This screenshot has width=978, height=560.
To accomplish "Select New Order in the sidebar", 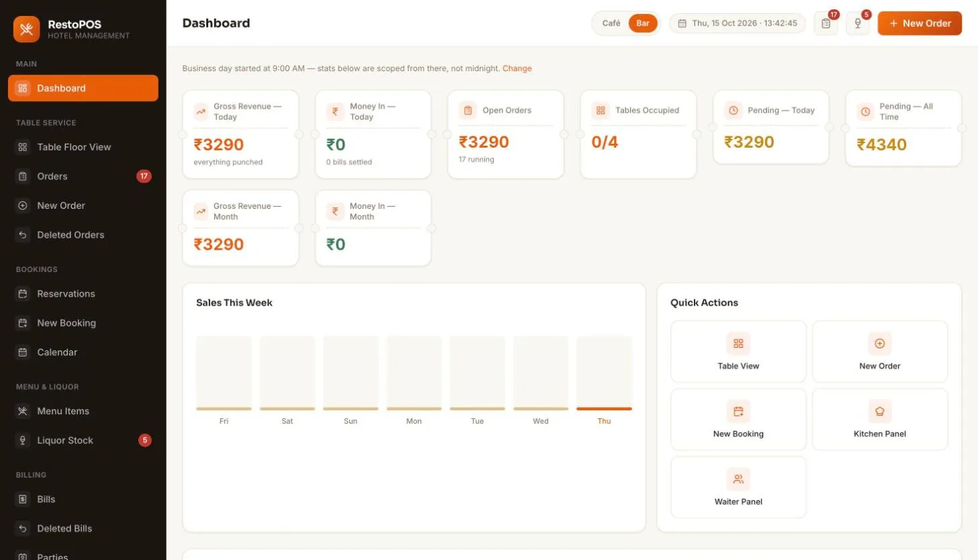I will coord(83,205).
